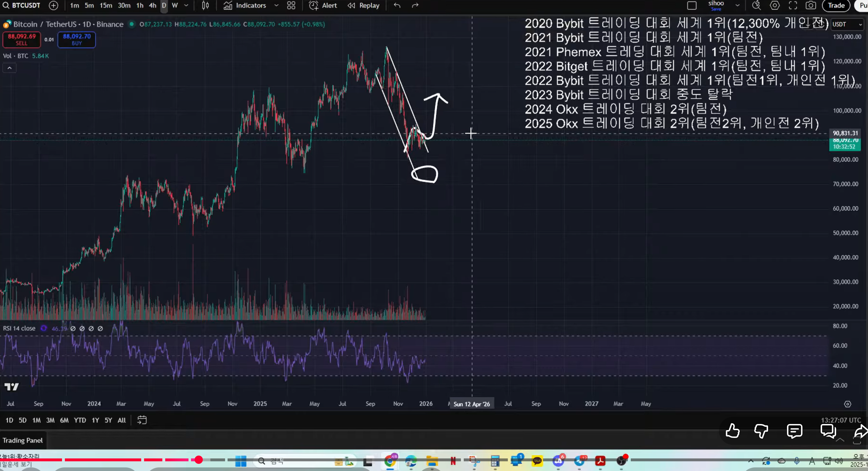
Task: Take a chart snapshot with camera icon
Action: [x=811, y=5]
